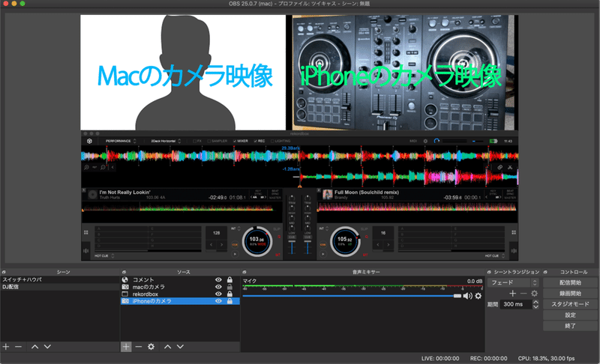Viewport: 600px width, 364px height.
Task: Lock the macのカメラ source
Action: click(229, 287)
